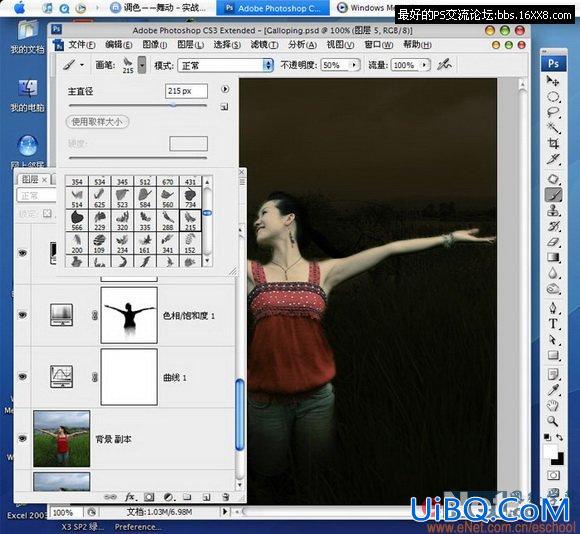Open the 帮助 menu
580x534 pixels.
[417, 45]
